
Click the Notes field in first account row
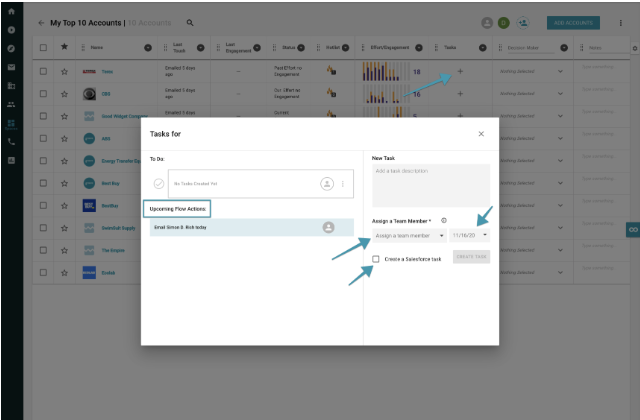coord(600,67)
